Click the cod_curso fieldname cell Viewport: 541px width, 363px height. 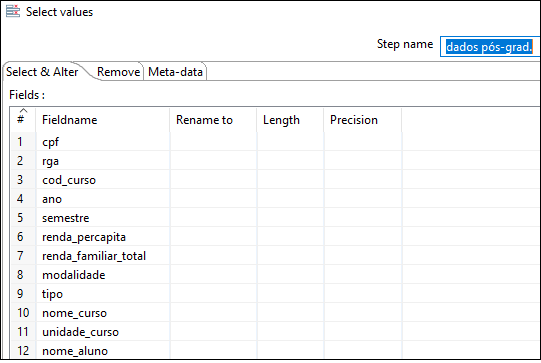pyautogui.click(x=103, y=180)
